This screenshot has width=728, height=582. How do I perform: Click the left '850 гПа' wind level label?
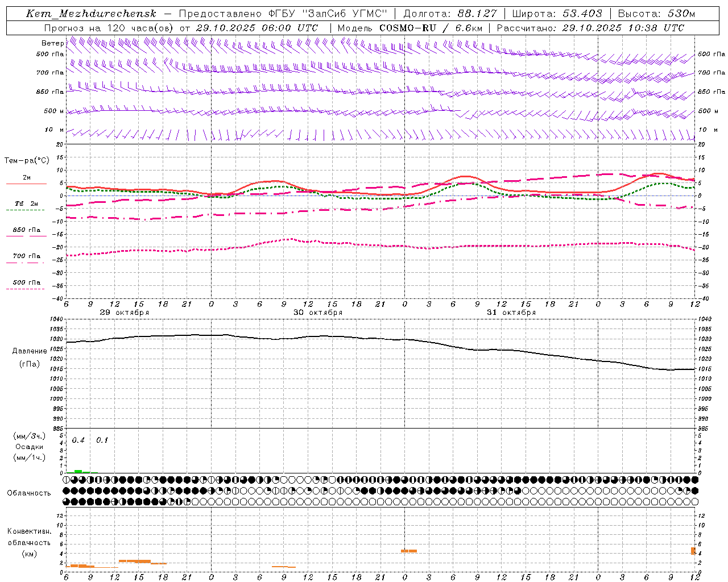pyautogui.click(x=50, y=92)
